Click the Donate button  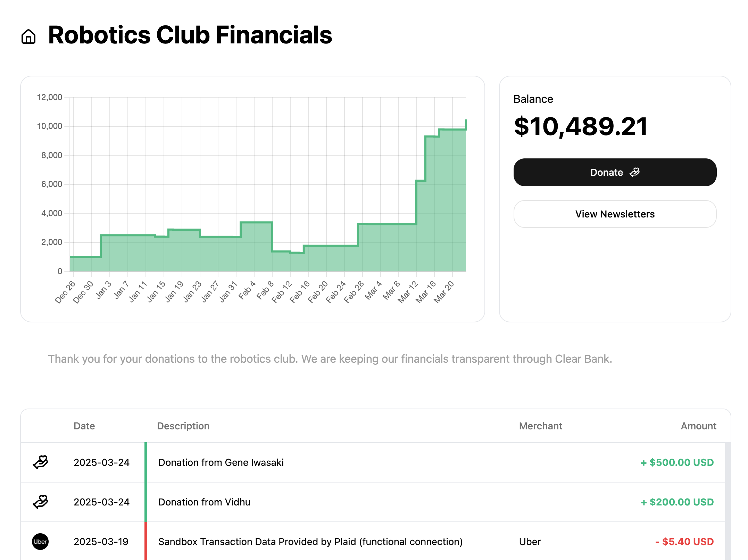pyautogui.click(x=615, y=172)
